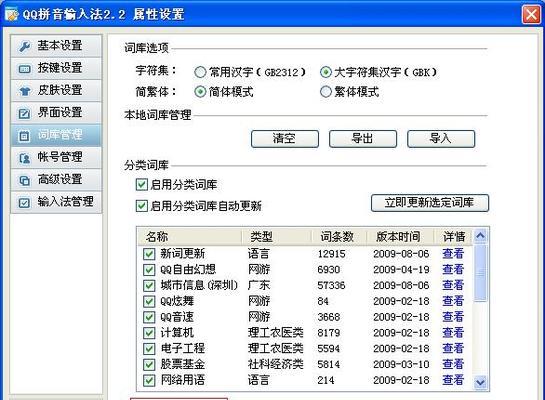Switch to the 按键设置 tab

pyautogui.click(x=56, y=68)
